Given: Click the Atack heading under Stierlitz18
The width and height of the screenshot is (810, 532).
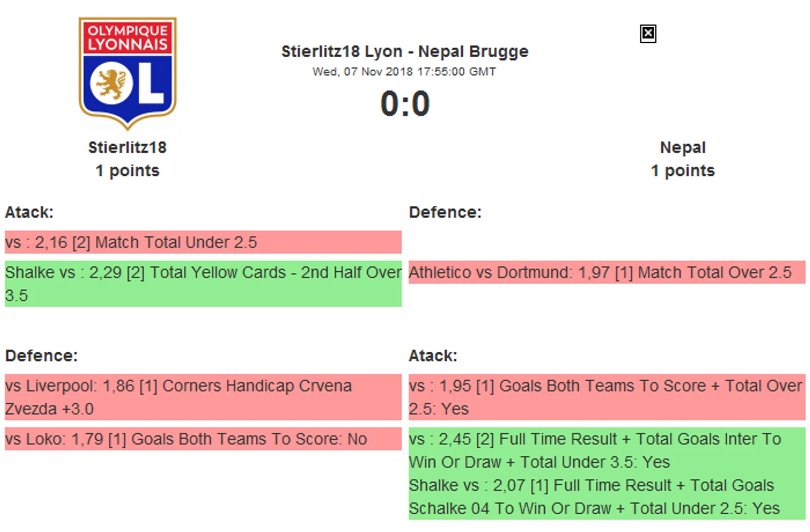Looking at the screenshot, I should pyautogui.click(x=29, y=212).
